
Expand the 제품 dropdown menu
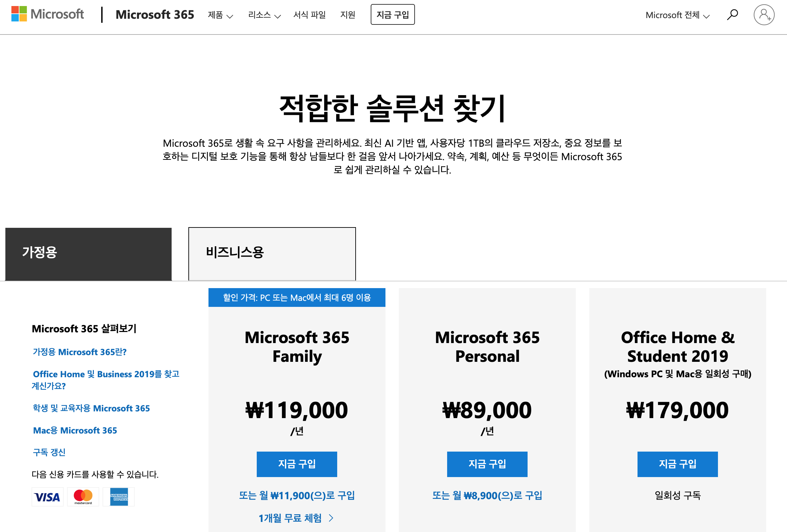pyautogui.click(x=220, y=15)
